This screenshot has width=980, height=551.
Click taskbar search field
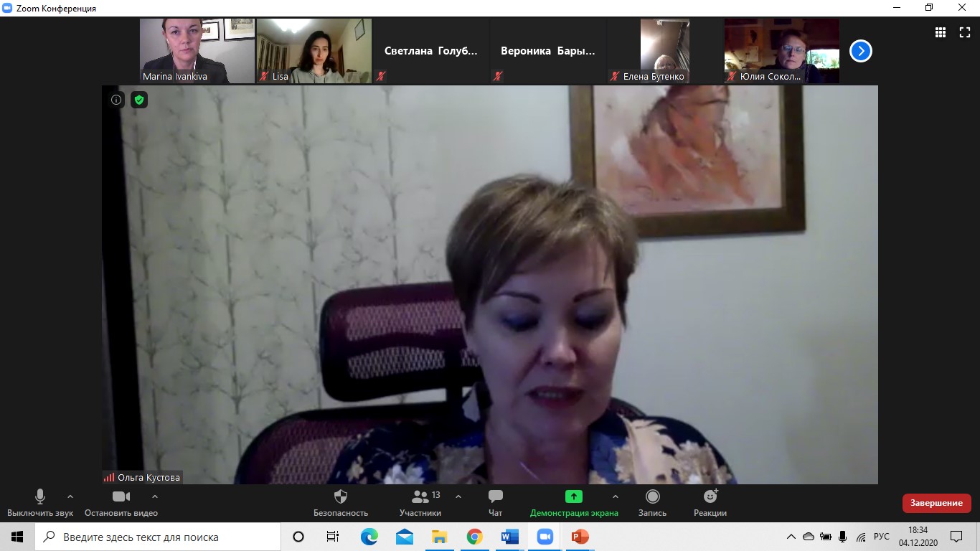tap(158, 537)
